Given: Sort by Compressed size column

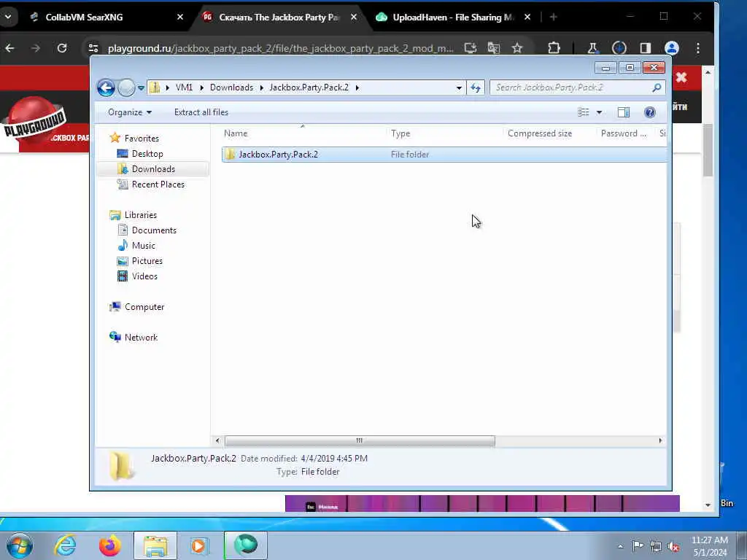Looking at the screenshot, I should click(549, 134).
